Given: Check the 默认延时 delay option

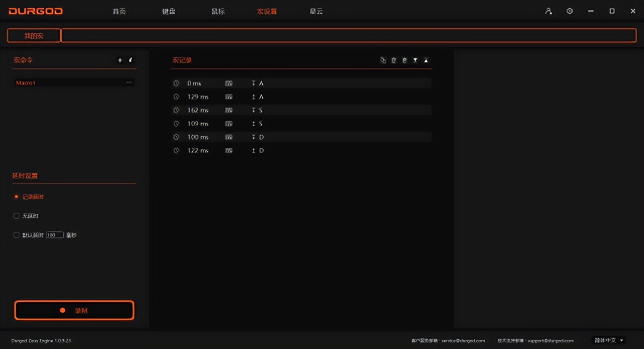Looking at the screenshot, I should (x=16, y=235).
